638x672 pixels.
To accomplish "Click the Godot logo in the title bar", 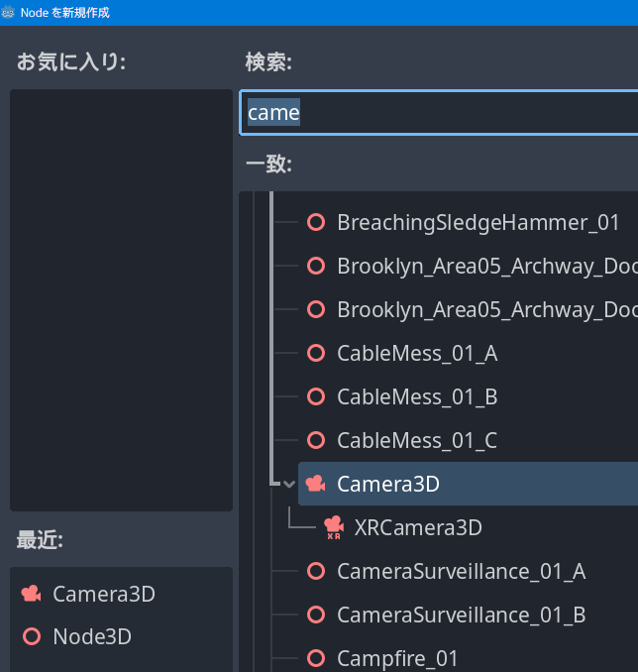I will pyautogui.click(x=9, y=13).
